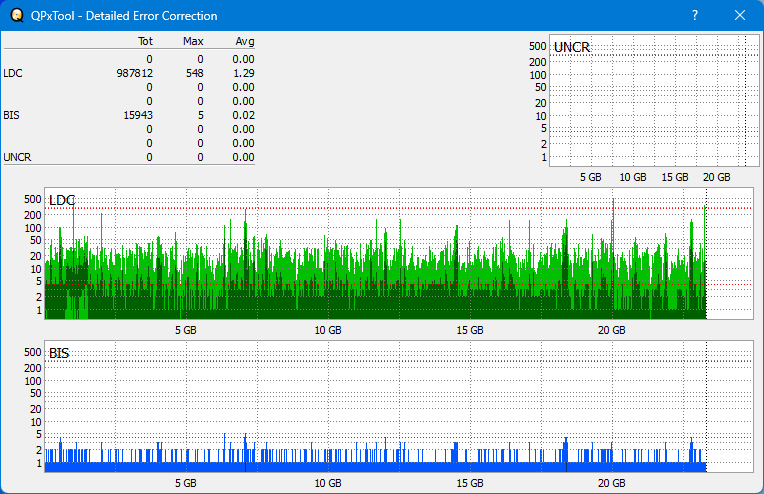Screen dimensions: 764x494
Task: Click the QPxTool app icon in title bar
Action: tap(17, 15)
